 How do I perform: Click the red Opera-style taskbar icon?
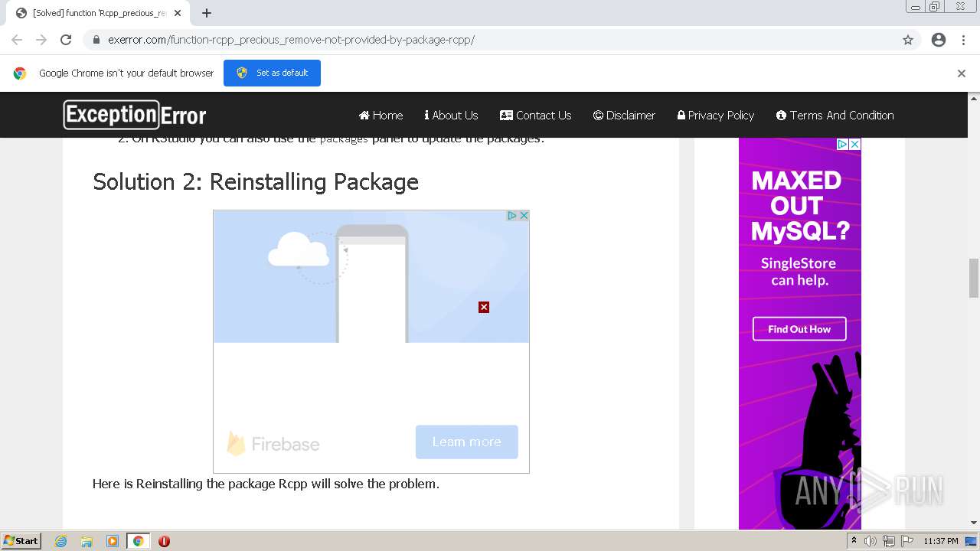[x=164, y=541]
